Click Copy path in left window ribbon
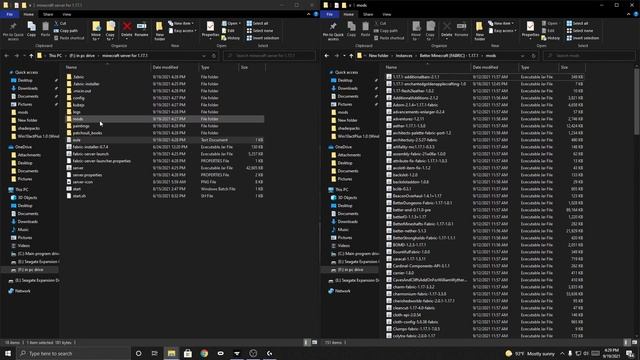 (66, 31)
